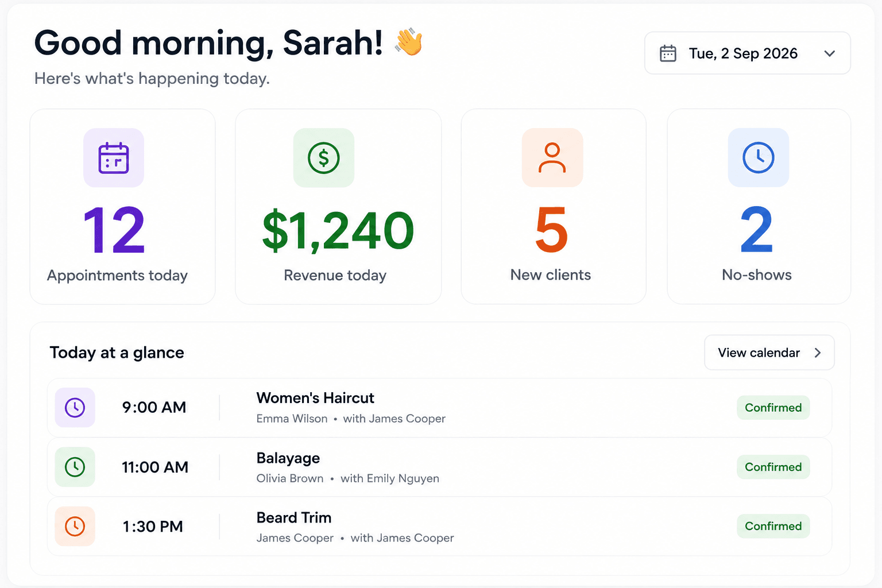Click the blue clock icon above No-shows

[x=759, y=158]
